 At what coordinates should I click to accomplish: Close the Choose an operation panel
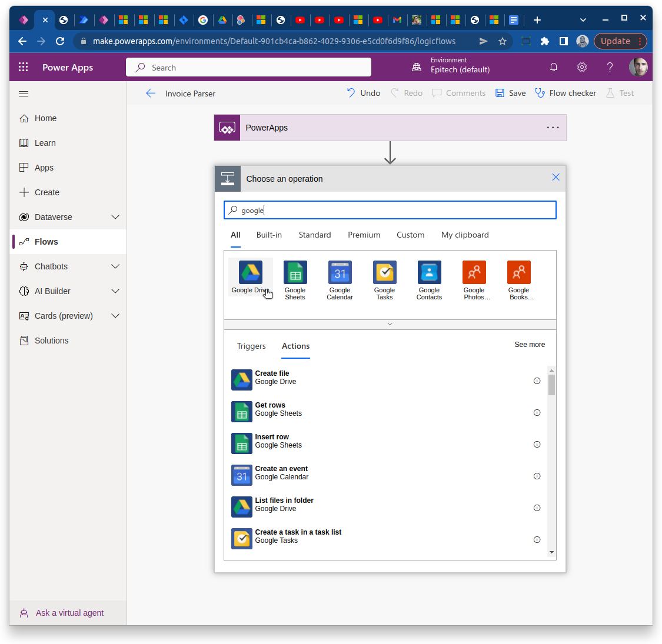point(555,177)
